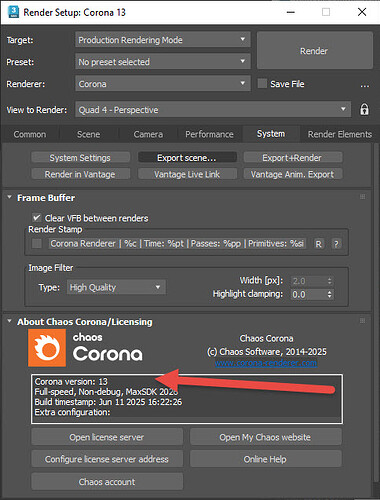The width and height of the screenshot is (380, 500).
Task: Click the 'Extra configuration:' text line
Action: tap(72, 412)
